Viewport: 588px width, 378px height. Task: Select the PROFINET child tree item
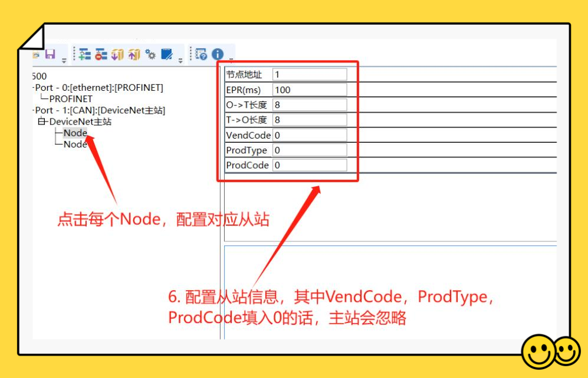[x=71, y=99]
